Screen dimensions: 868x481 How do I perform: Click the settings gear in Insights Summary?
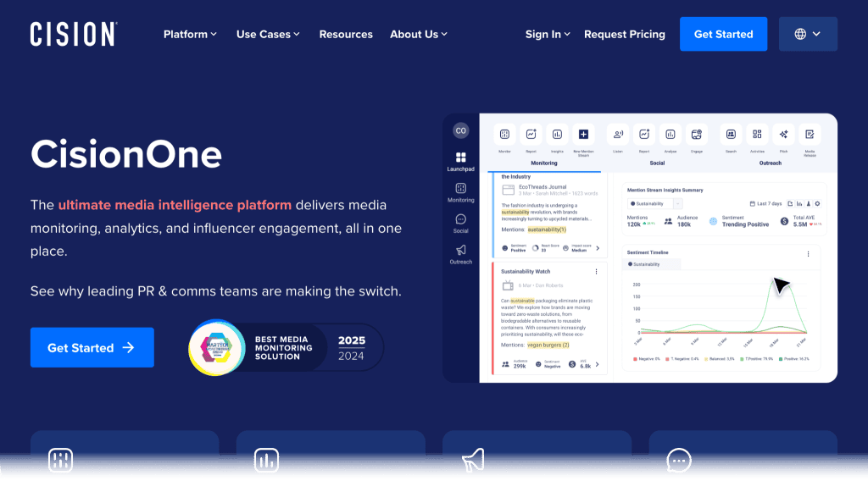[x=818, y=203]
